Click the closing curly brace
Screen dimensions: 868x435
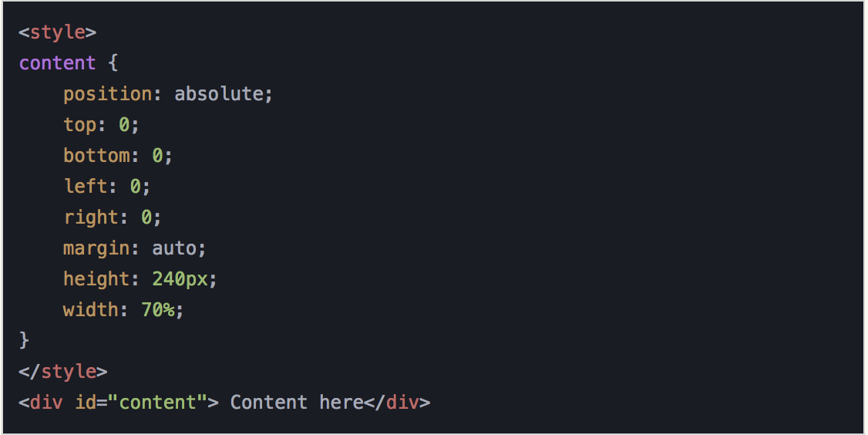pyautogui.click(x=24, y=339)
